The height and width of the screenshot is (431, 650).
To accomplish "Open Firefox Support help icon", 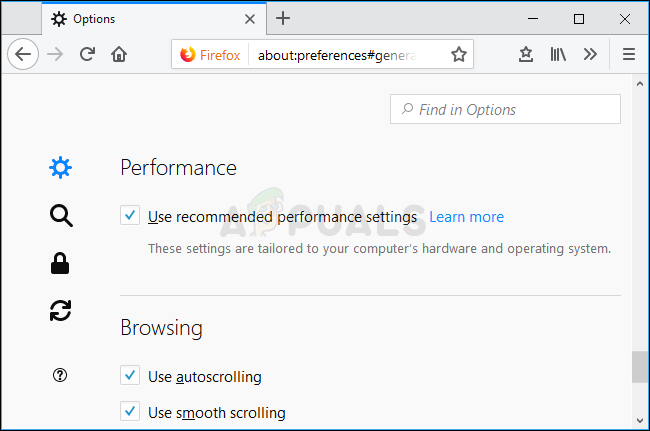I will click(60, 375).
